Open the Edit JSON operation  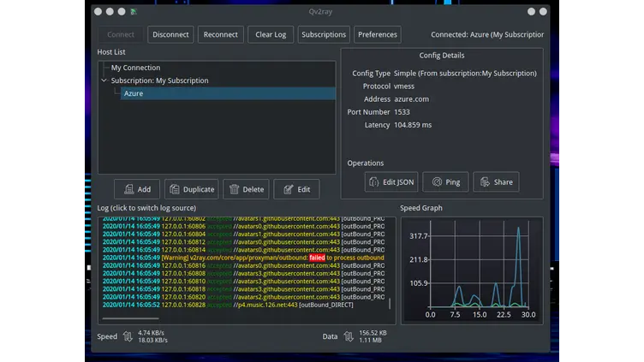tap(391, 181)
